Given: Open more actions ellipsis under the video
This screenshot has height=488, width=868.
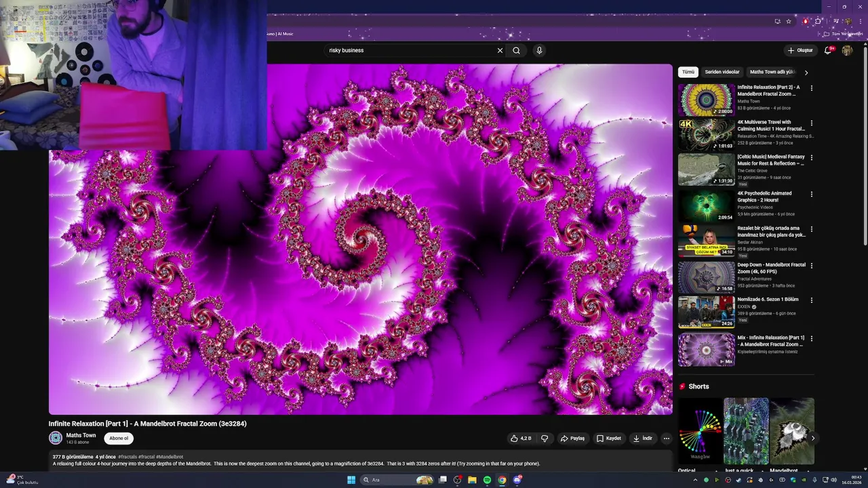Looking at the screenshot, I should [666, 439].
